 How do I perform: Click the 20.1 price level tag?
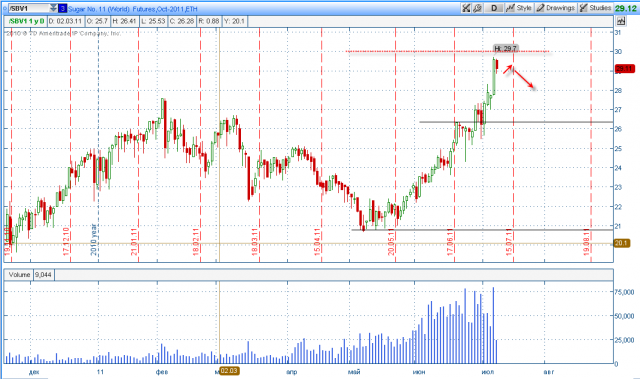[622, 243]
